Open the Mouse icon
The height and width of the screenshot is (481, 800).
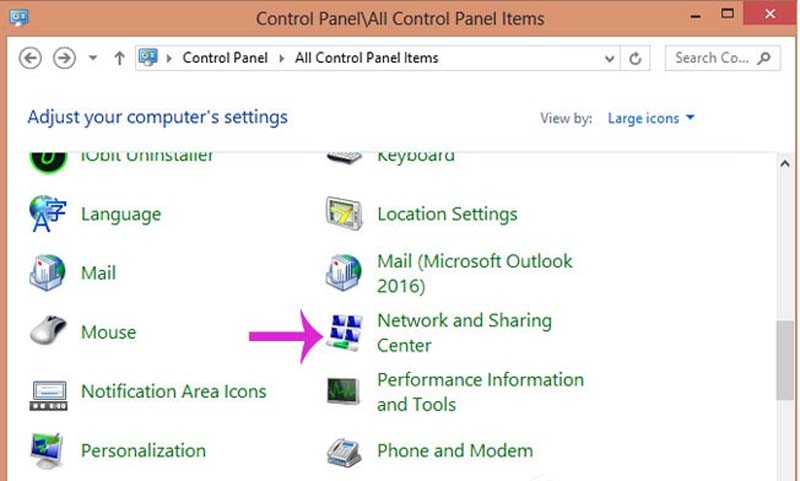[x=48, y=332]
